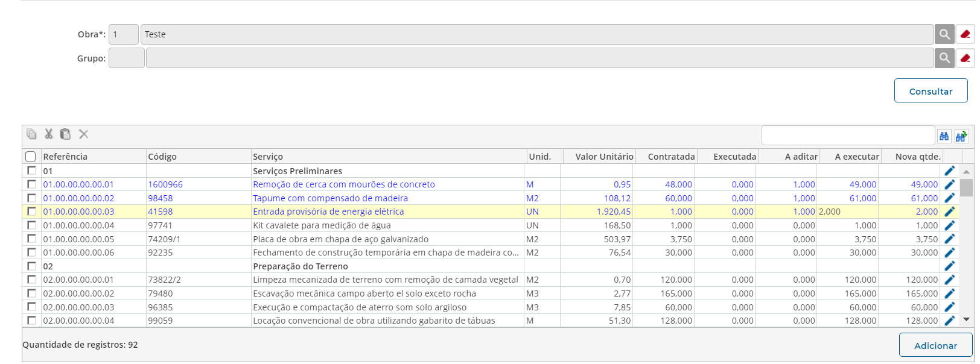Click the Copy icon in grid toolbar
This screenshot has height=364, width=980.
point(31,134)
